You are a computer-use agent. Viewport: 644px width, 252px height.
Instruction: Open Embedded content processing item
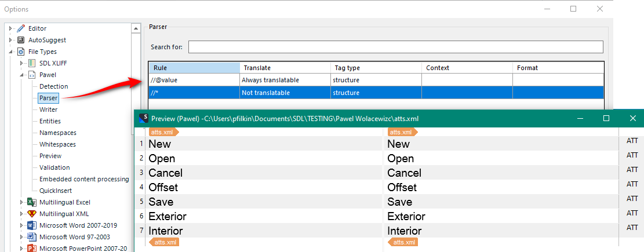point(84,179)
